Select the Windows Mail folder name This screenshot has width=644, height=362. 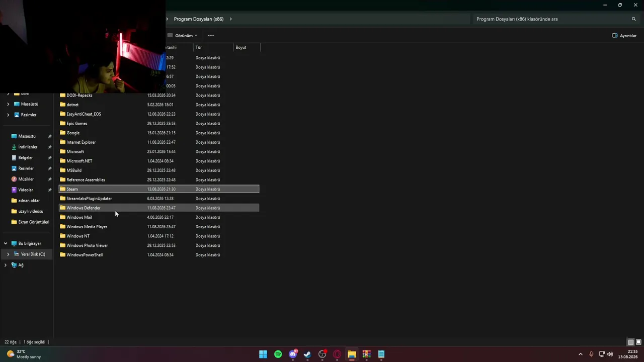[x=79, y=217]
